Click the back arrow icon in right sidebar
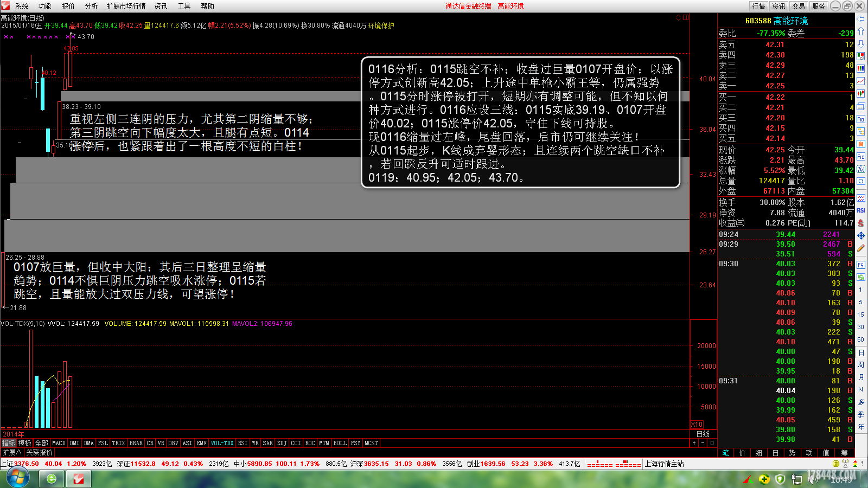 pyautogui.click(x=861, y=19)
